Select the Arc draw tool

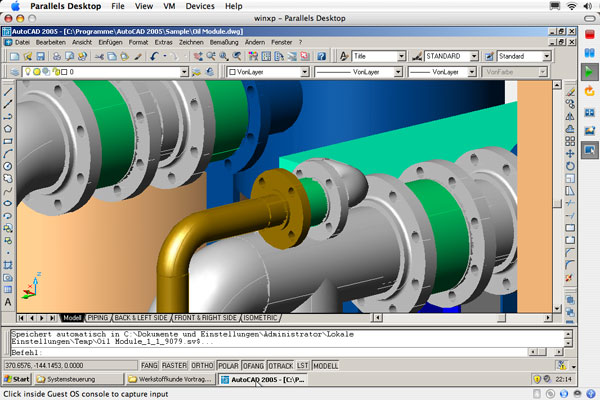click(x=8, y=153)
